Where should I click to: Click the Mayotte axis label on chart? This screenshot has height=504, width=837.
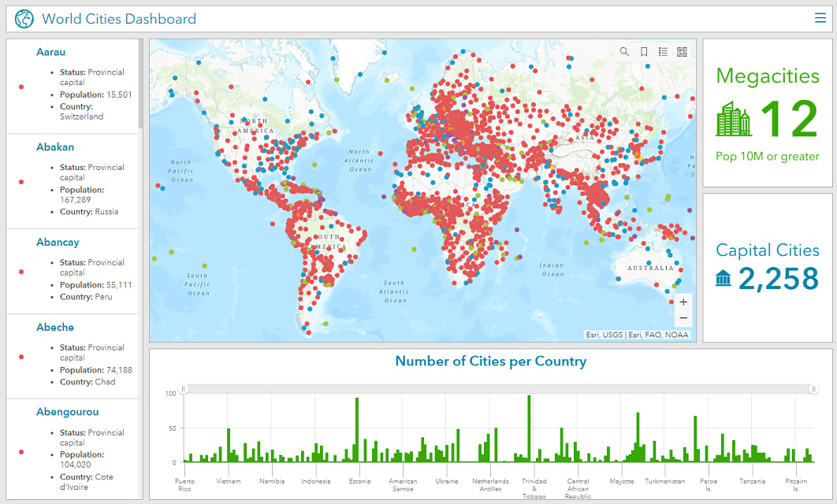(621, 481)
